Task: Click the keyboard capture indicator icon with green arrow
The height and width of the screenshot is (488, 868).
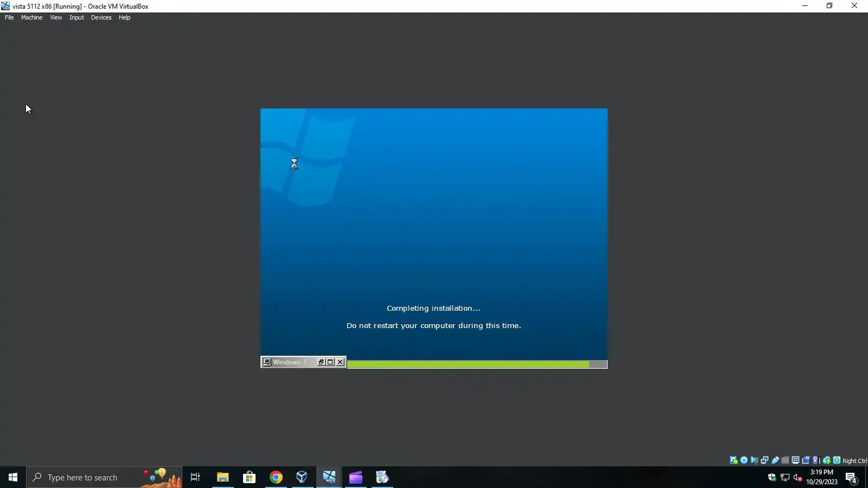Action: tap(837, 460)
